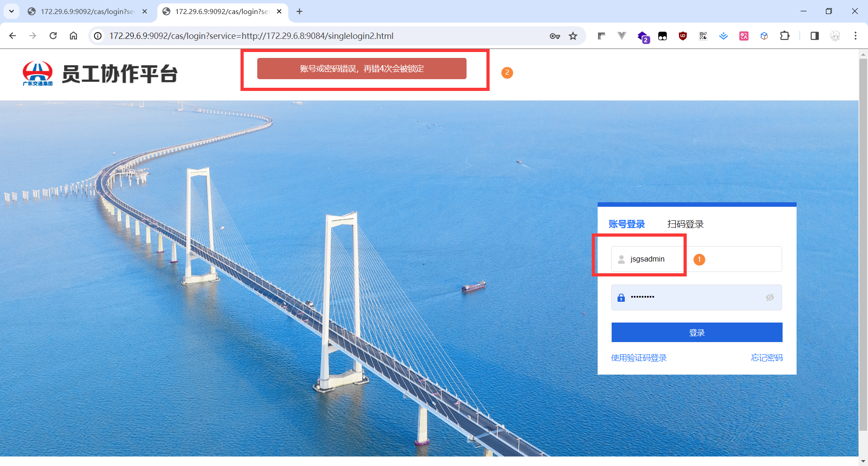This screenshot has height=466, width=868.
Task: Click the 员工协作平台 title text
Action: pos(120,74)
